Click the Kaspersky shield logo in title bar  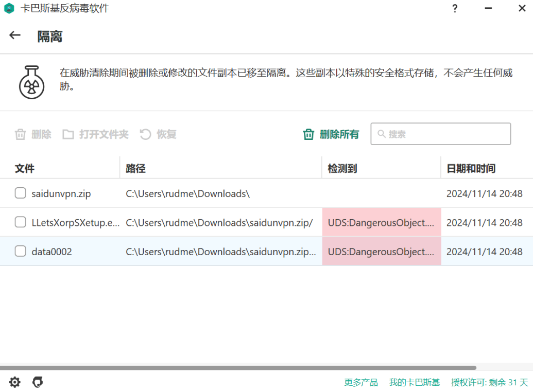(x=9, y=9)
